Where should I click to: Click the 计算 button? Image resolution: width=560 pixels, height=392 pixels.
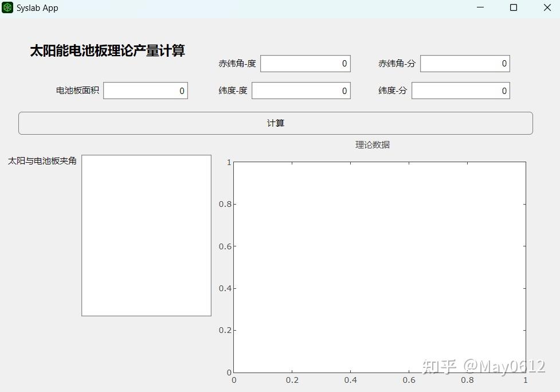pyautogui.click(x=275, y=123)
